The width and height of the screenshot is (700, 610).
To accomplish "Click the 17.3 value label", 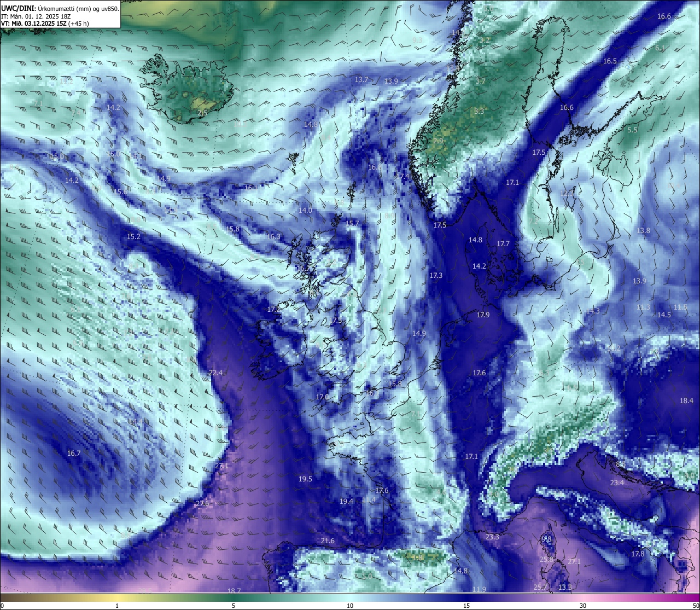I will tap(436, 275).
